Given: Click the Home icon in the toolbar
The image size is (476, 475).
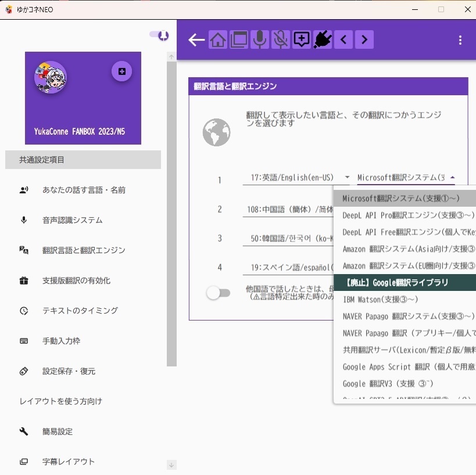Looking at the screenshot, I should click(217, 39).
